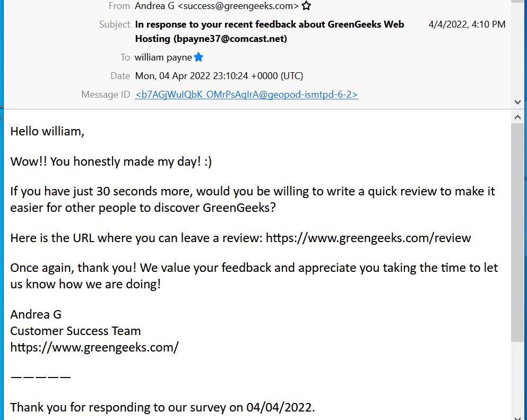This screenshot has height=420, width=527.
Task: Click the 'Customer Success Team' signature line
Action: coord(75,331)
